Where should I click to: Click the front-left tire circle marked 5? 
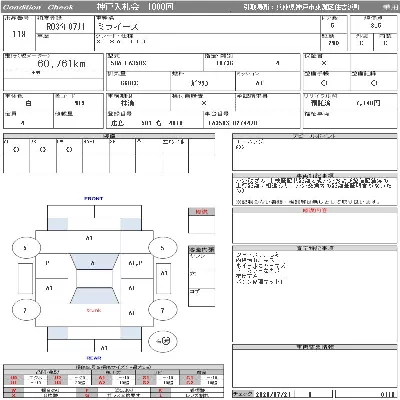26,248
